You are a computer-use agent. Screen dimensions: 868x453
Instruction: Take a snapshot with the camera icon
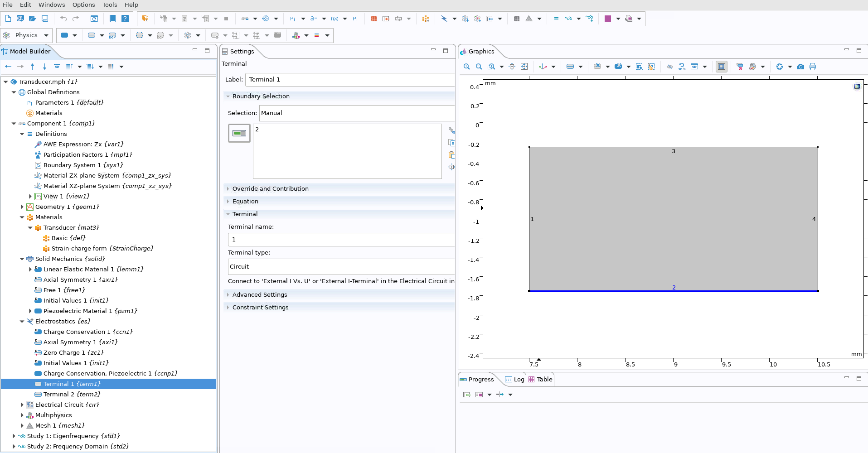click(x=800, y=67)
